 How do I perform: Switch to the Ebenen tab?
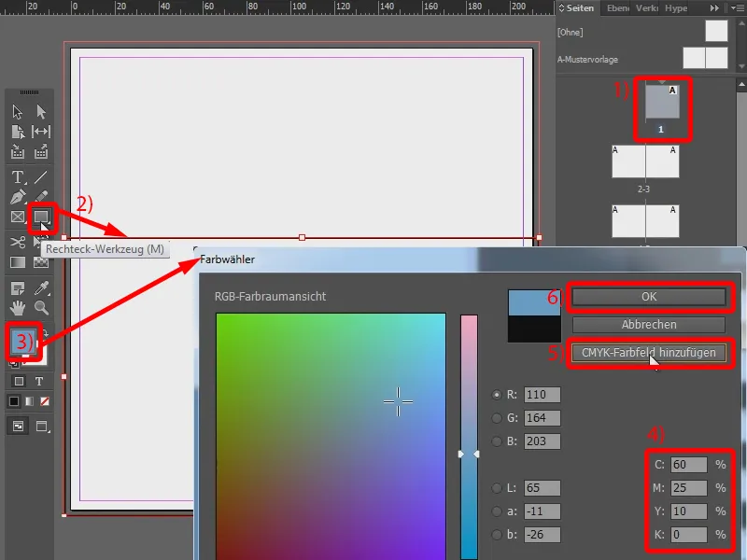pyautogui.click(x=618, y=9)
